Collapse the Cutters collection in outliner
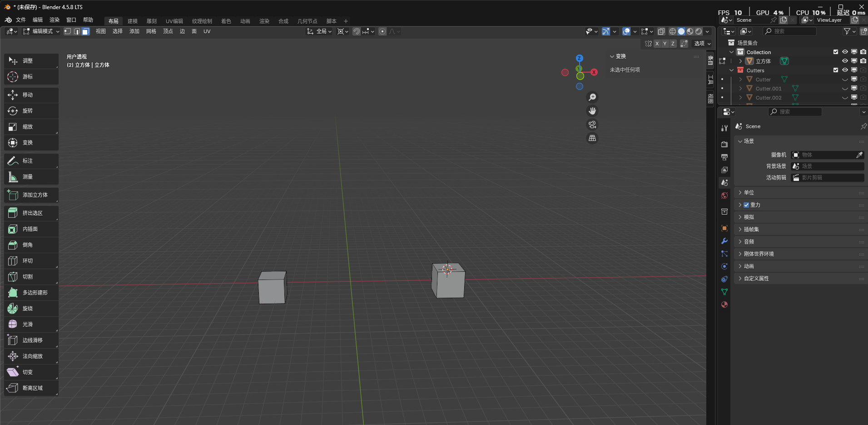Viewport: 868px width, 425px height. pos(731,70)
